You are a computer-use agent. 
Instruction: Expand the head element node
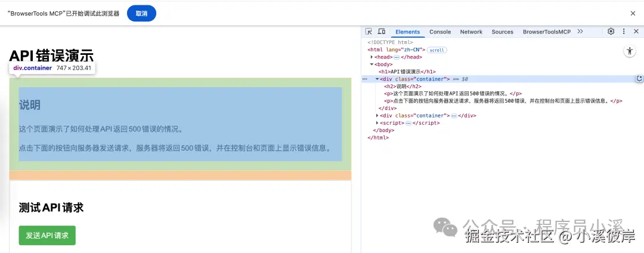pos(371,57)
